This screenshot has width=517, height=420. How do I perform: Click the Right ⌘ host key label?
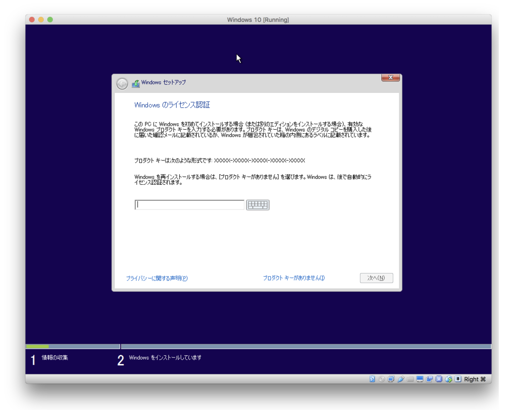pos(475,379)
